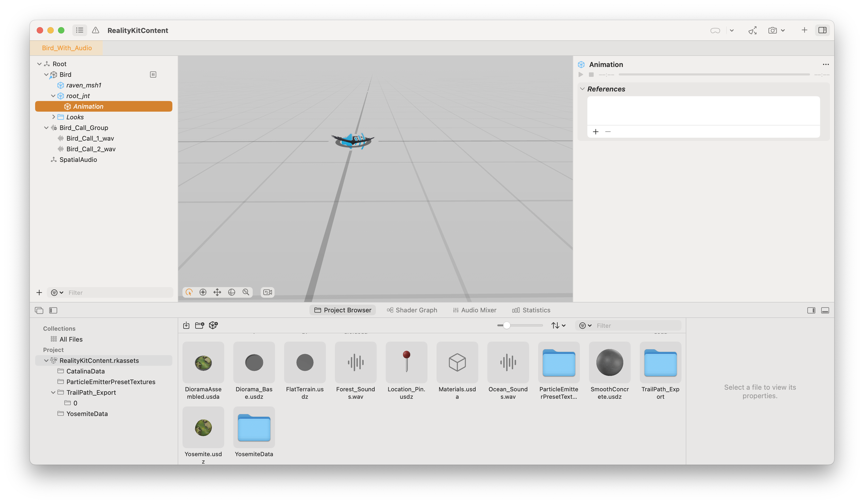Toggle the right inspector sidebar button
The width and height of the screenshot is (864, 504).
(x=822, y=30)
